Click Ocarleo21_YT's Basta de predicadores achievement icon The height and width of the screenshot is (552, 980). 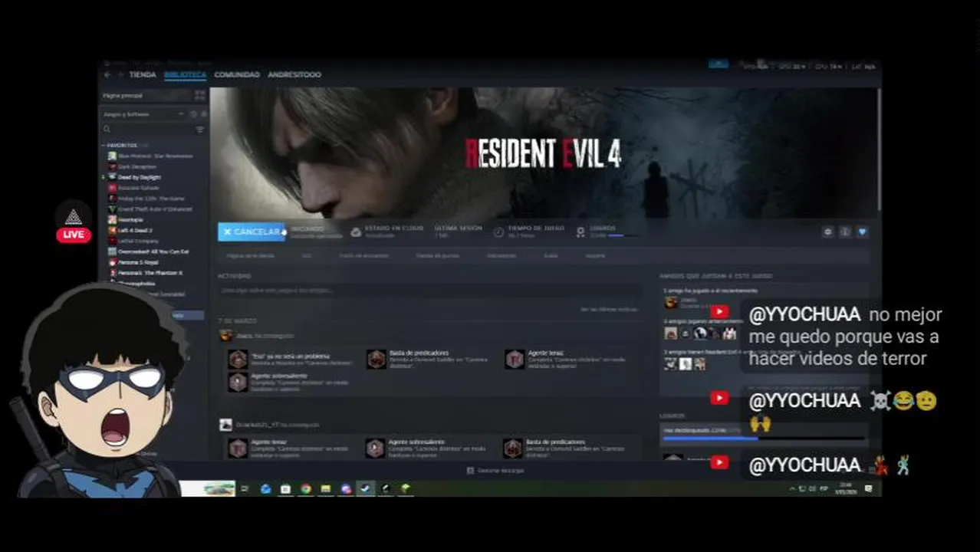513,448
